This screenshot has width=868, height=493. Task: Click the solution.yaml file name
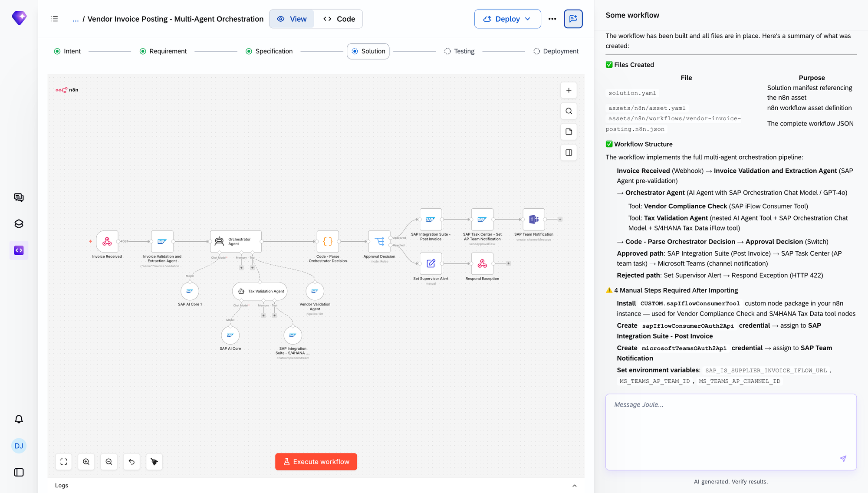pyautogui.click(x=632, y=93)
